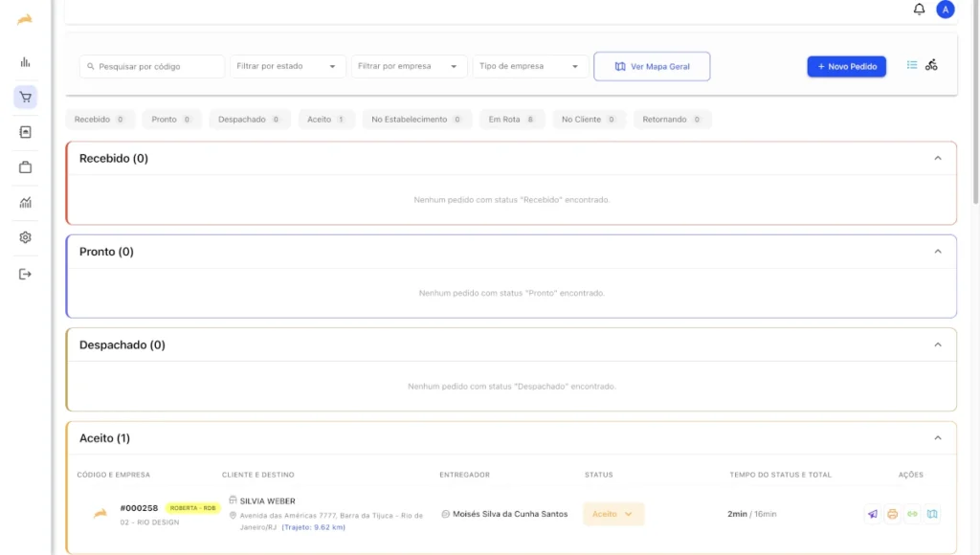
Task: Click the orange logo in the sidebar
Action: click(x=25, y=20)
